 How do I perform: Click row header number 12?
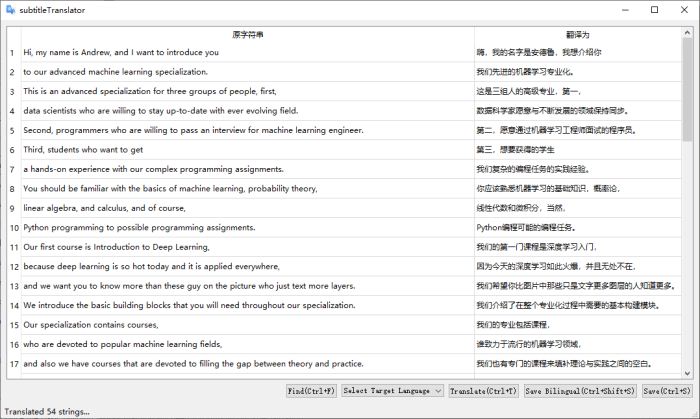[13, 266]
